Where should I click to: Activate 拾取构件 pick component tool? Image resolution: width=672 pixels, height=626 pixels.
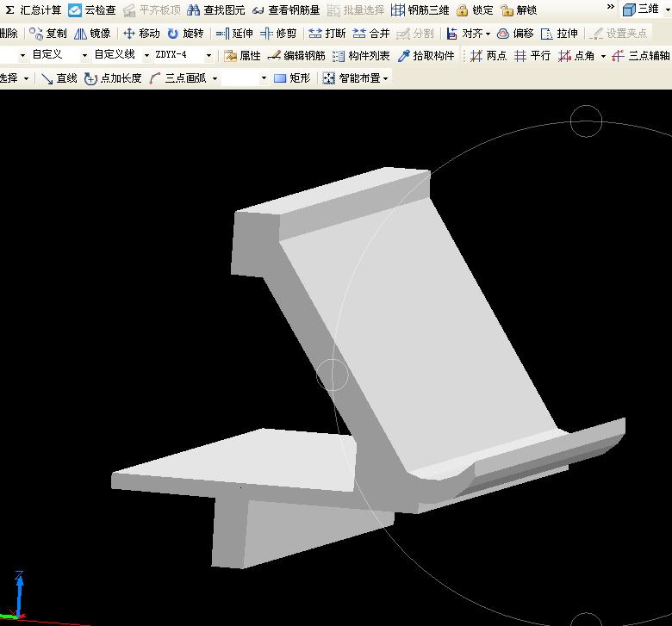426,56
